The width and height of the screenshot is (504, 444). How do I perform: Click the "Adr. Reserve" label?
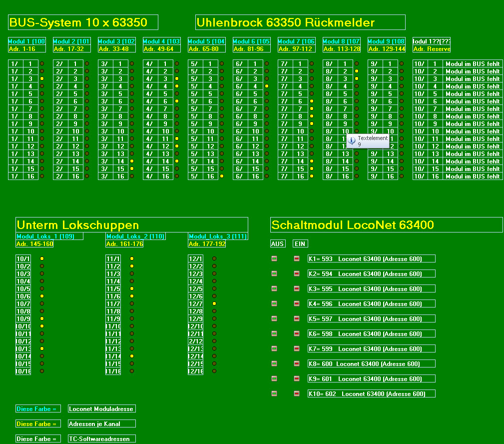432,48
